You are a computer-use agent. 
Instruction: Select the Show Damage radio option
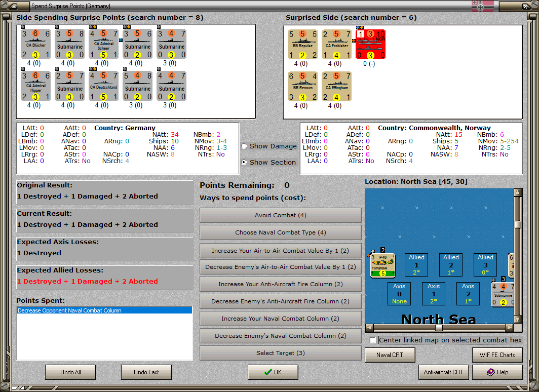(244, 146)
